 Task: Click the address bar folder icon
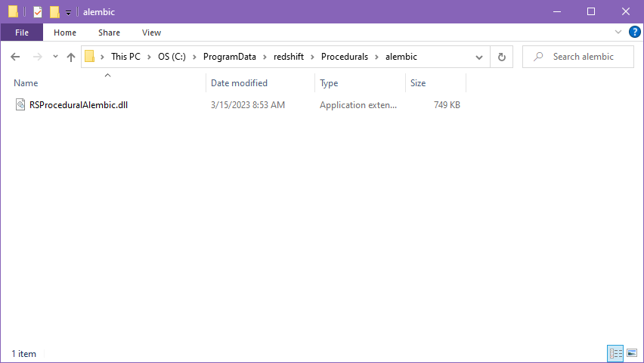point(89,56)
